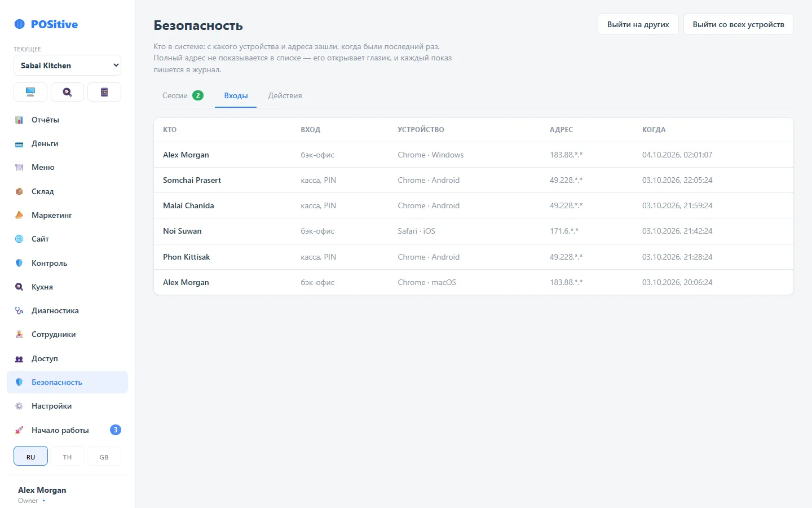Click the computer monitor icon button

[x=30, y=92]
